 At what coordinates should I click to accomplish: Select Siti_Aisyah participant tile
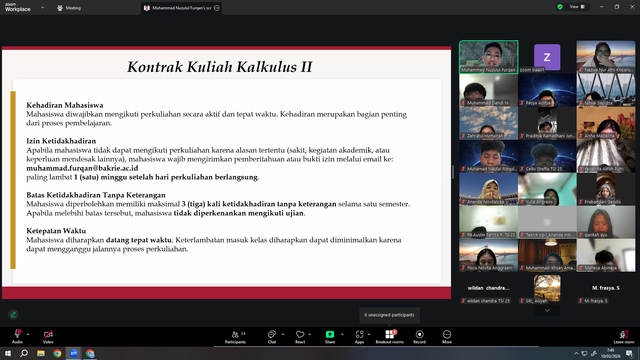(x=547, y=289)
